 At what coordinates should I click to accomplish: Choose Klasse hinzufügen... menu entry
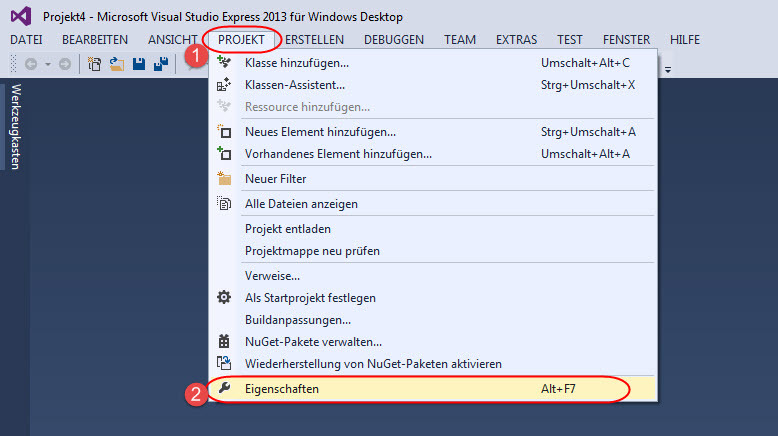(x=435, y=63)
